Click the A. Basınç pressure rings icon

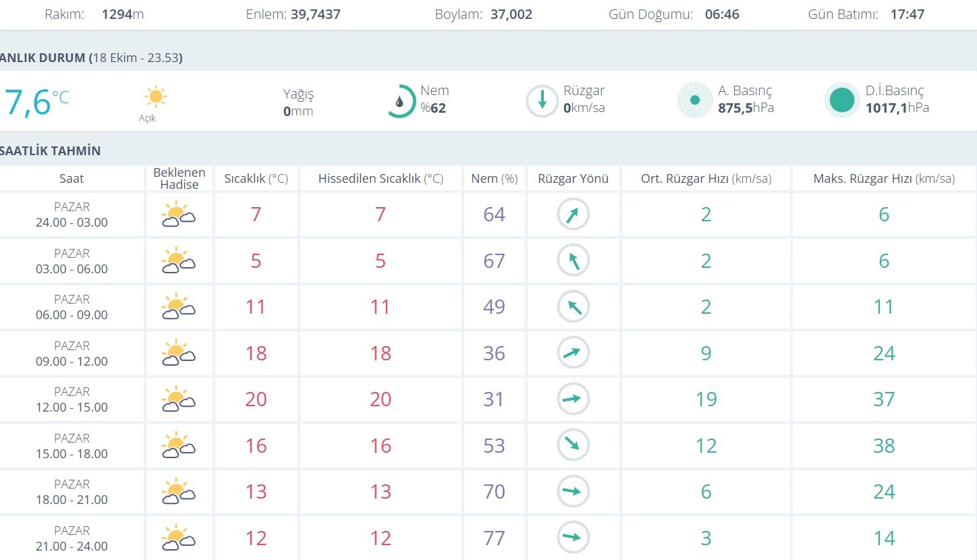point(694,101)
